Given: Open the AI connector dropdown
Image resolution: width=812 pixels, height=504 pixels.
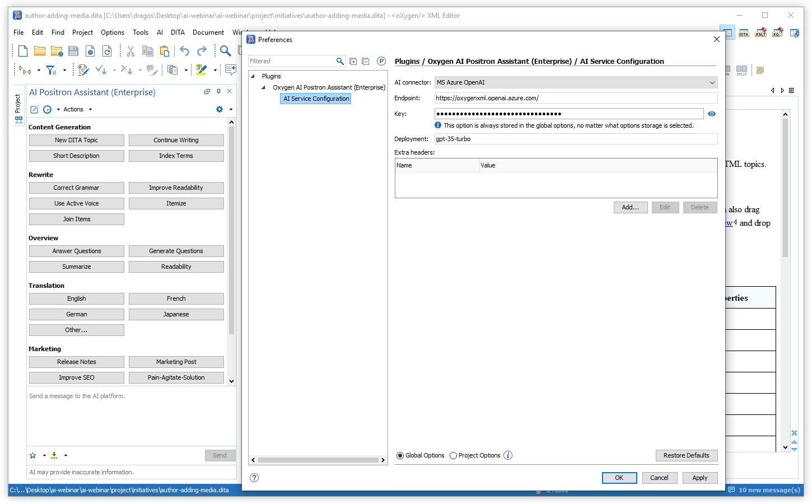Looking at the screenshot, I should pos(576,82).
